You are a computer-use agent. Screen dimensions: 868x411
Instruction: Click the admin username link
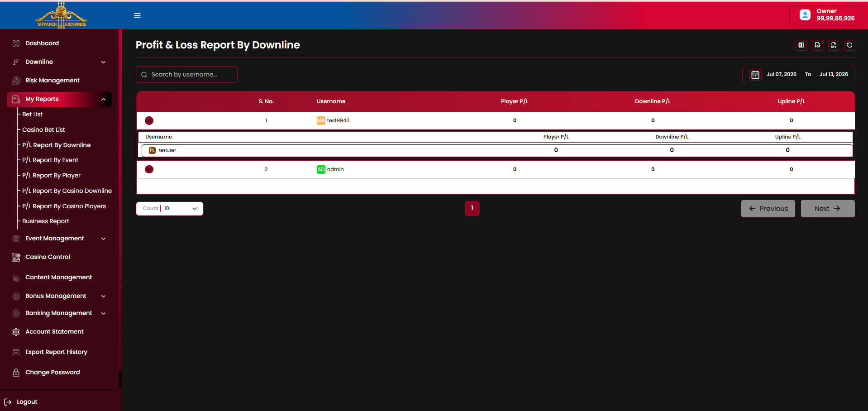tap(335, 169)
